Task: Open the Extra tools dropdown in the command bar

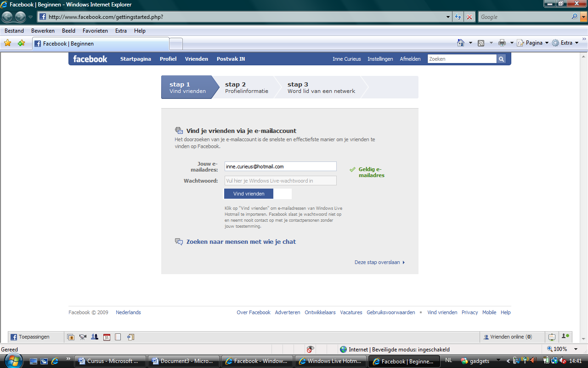Action: pos(565,43)
